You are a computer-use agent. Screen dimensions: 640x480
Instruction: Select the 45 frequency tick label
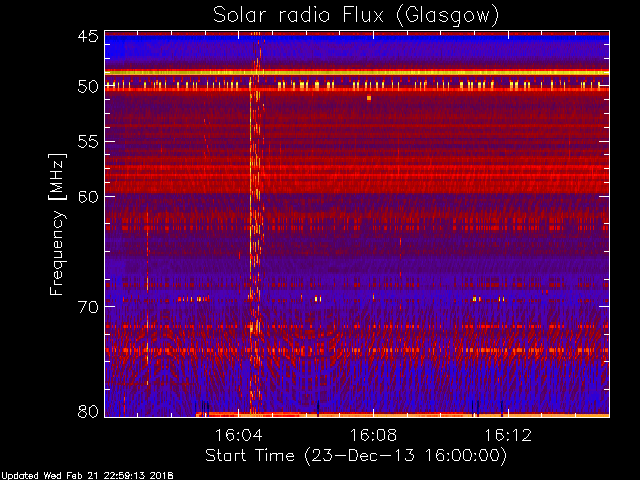pyautogui.click(x=88, y=36)
